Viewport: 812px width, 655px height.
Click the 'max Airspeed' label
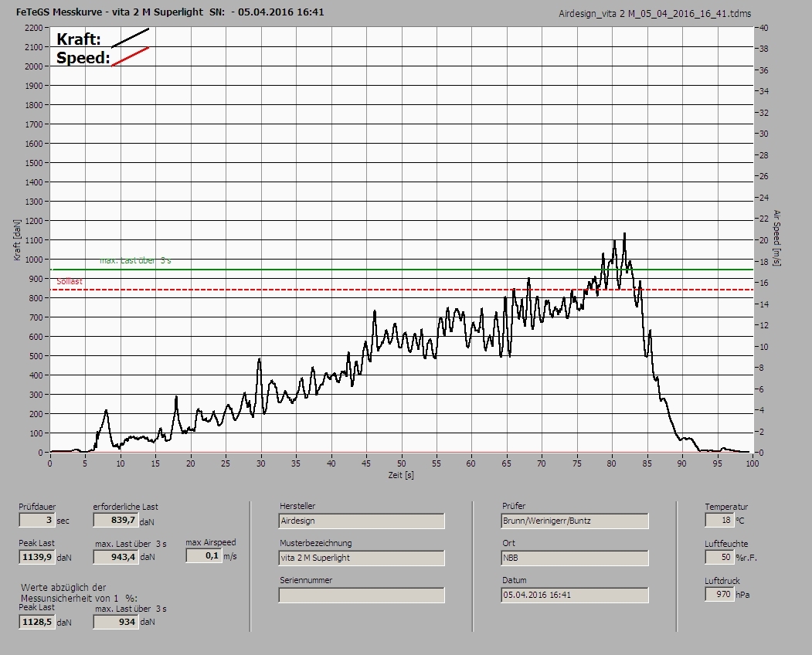211,542
